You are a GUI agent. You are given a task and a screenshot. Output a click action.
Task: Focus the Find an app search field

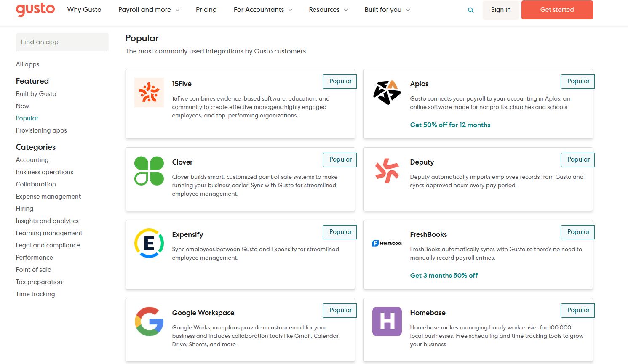click(x=62, y=42)
